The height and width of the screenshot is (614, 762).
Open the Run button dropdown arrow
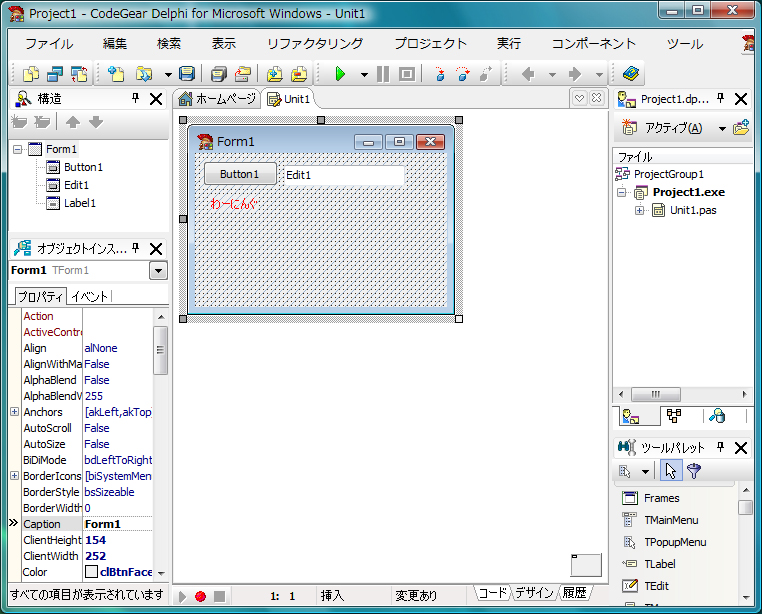tap(364, 75)
